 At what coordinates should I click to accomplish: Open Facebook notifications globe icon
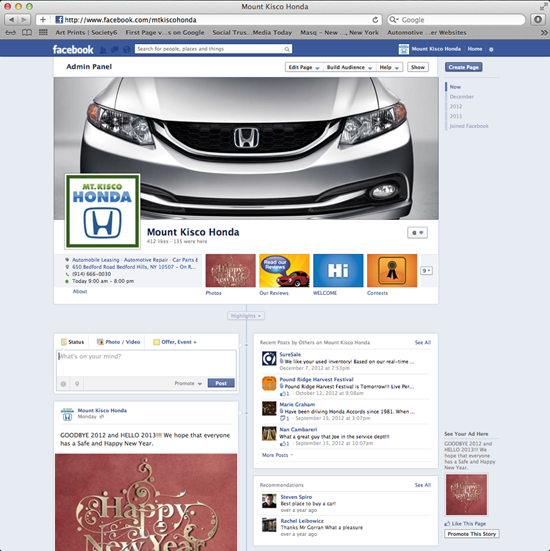coord(127,50)
